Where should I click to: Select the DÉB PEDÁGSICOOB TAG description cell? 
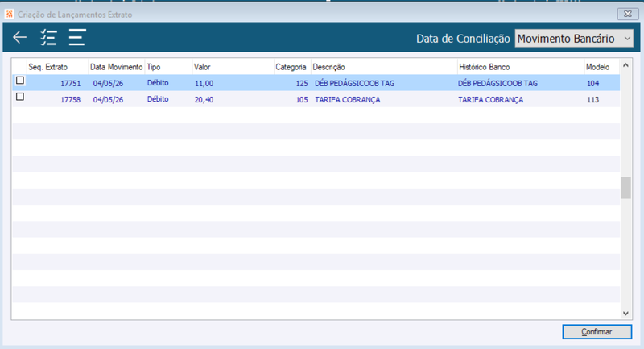354,83
